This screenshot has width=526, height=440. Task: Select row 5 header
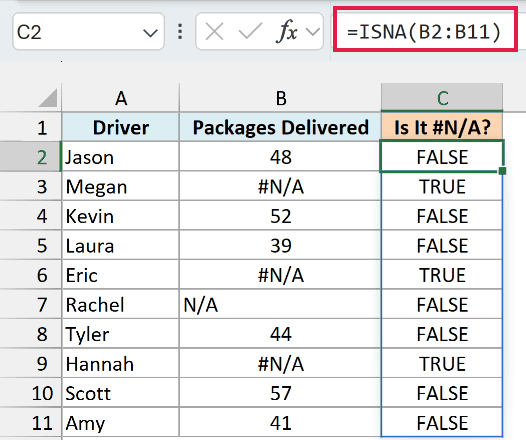coord(31,245)
